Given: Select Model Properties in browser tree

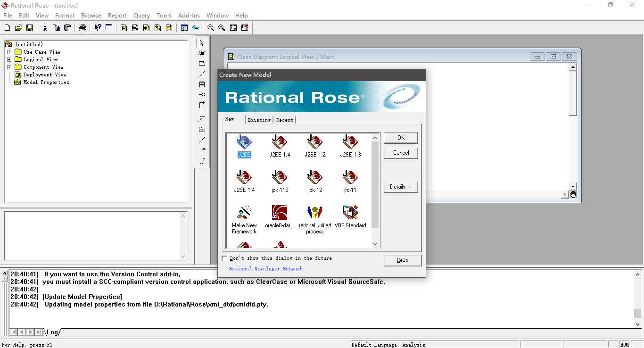Looking at the screenshot, I should [46, 82].
